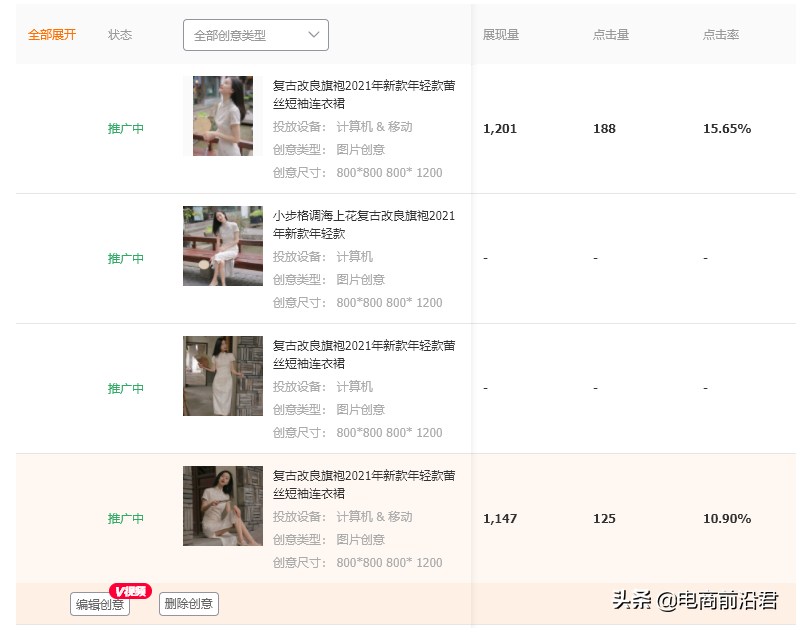Click the impressions value 1,201
Viewport: 796px width, 628px height.
[500, 128]
